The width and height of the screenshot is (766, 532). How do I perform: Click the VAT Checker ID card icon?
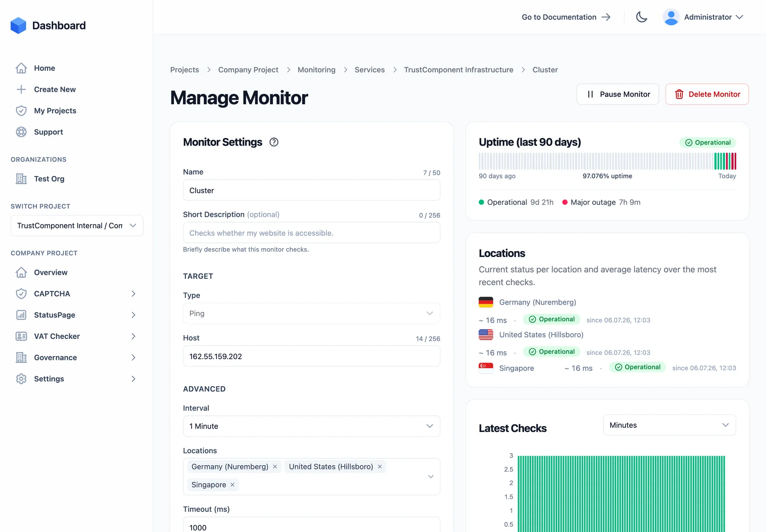(x=21, y=336)
